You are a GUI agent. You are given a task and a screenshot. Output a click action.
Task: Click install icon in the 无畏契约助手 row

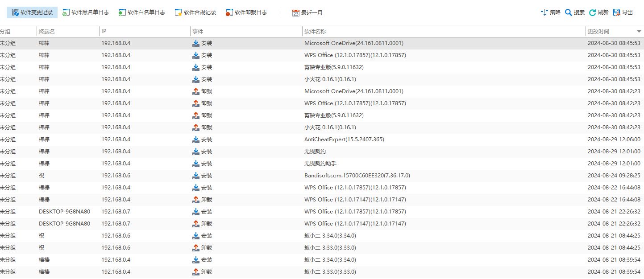point(195,164)
